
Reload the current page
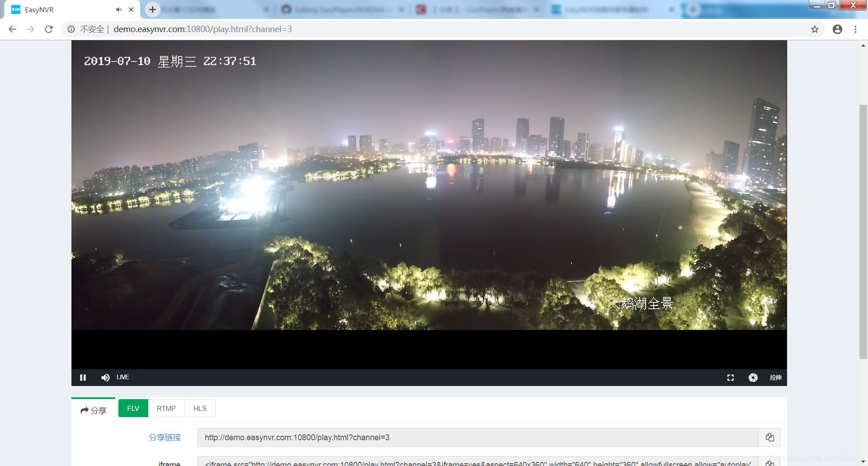point(49,29)
